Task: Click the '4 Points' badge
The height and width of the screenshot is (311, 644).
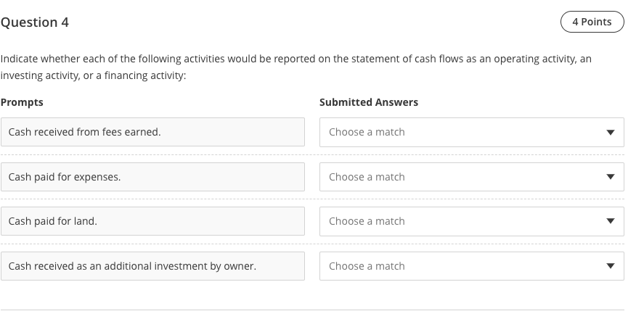Action: (592, 22)
